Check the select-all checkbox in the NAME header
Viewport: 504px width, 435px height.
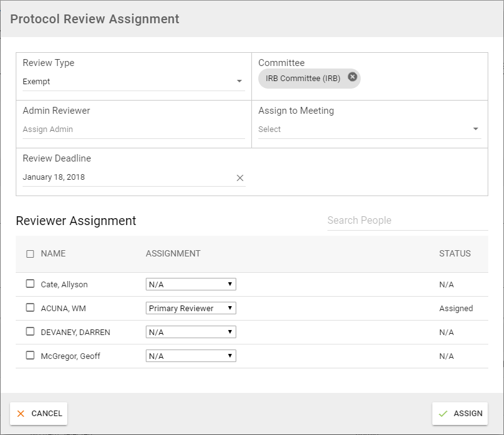tap(30, 253)
